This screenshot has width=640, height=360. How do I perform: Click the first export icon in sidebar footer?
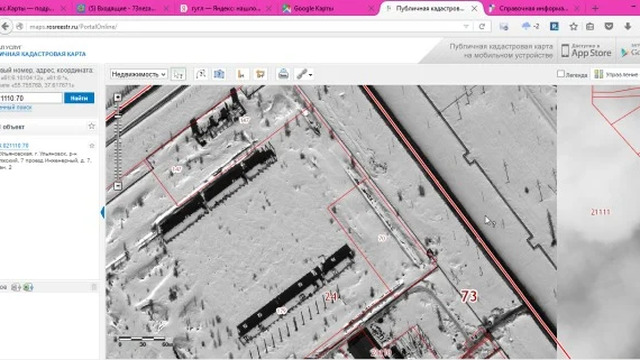tap(16, 287)
